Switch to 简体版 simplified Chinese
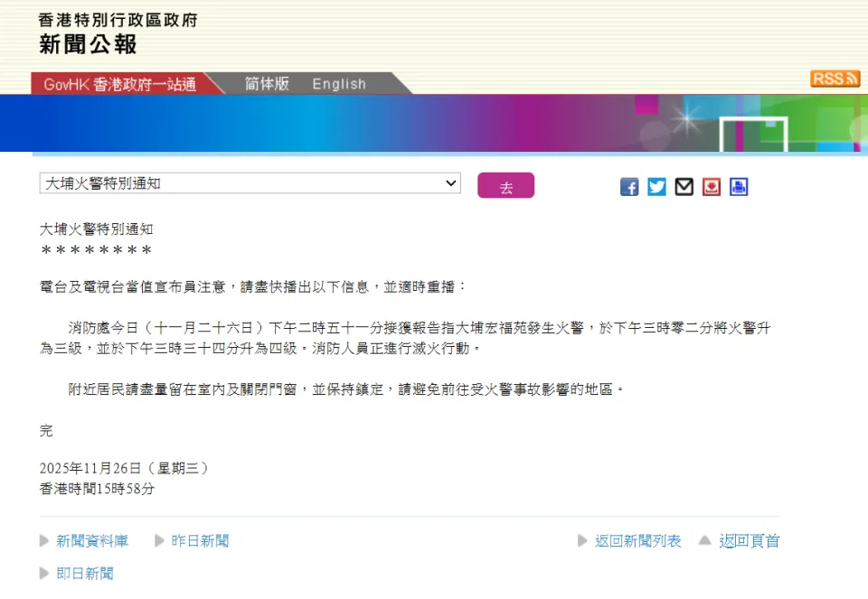 [x=267, y=84]
